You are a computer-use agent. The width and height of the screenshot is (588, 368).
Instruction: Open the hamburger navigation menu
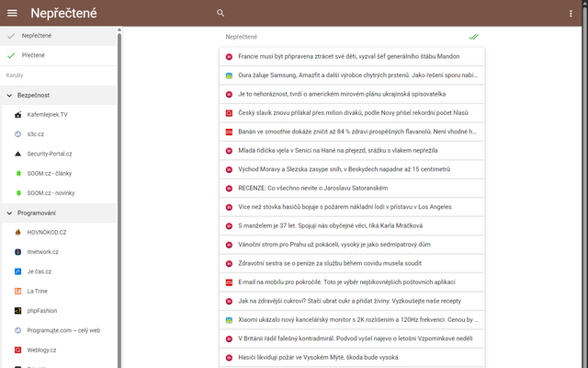click(12, 13)
